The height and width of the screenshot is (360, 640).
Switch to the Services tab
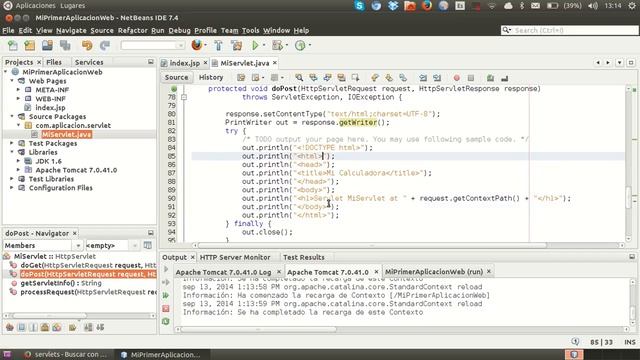89,62
